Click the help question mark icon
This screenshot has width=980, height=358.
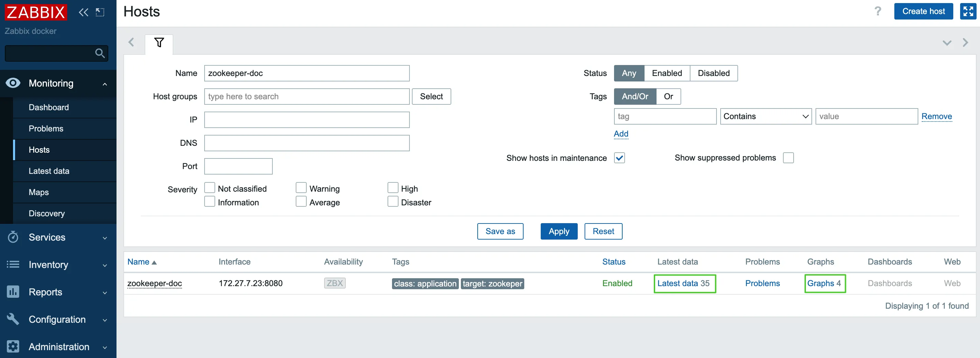pos(877,11)
